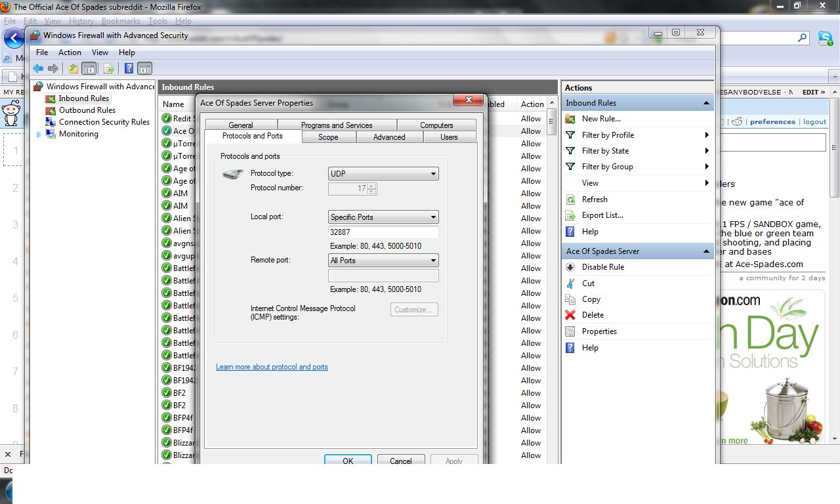The width and height of the screenshot is (840, 504).
Task: Switch to the Advanced tab
Action: pos(389,137)
